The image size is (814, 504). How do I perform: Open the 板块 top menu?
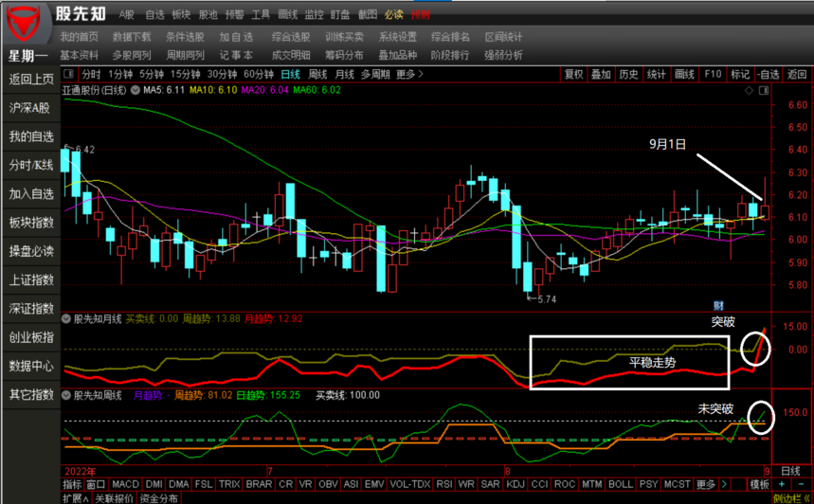(181, 14)
